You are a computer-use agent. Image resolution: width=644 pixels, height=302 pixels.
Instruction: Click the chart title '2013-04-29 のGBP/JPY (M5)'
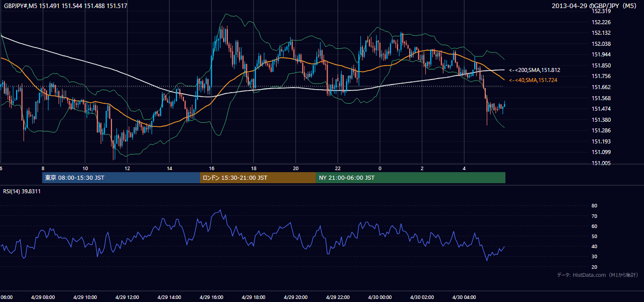pos(595,6)
